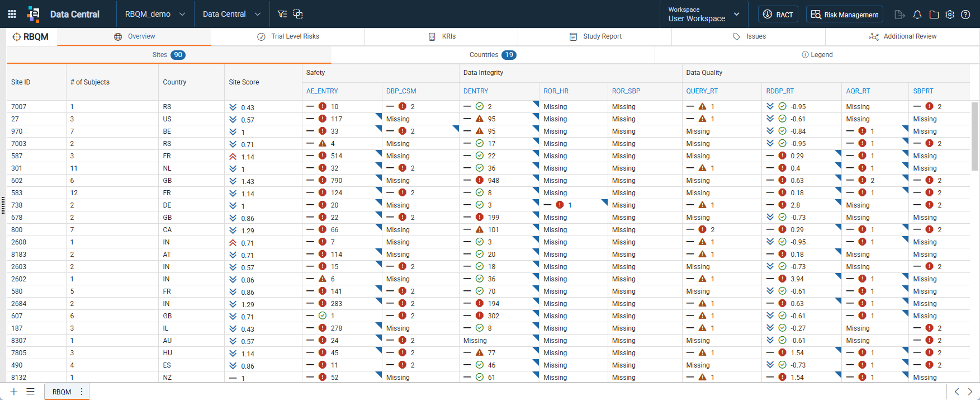Image resolution: width=980 pixels, height=400 pixels.
Task: Open the help question mark icon
Action: (x=965, y=15)
